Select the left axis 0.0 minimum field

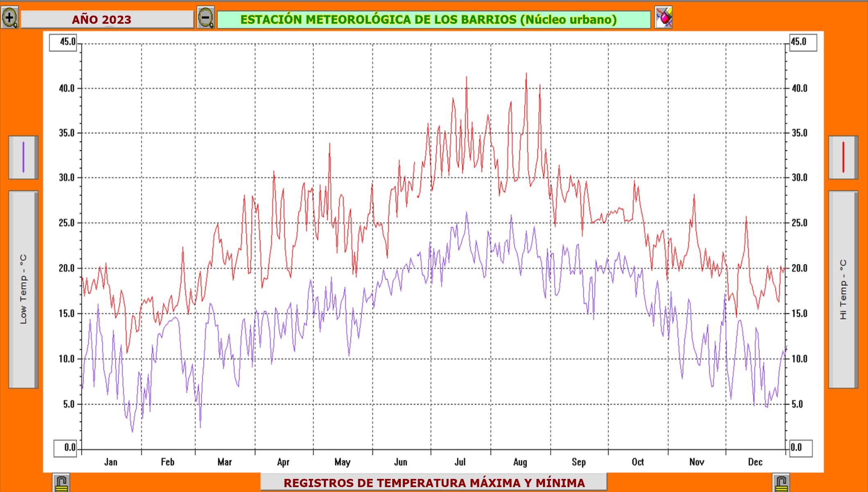coord(66,448)
